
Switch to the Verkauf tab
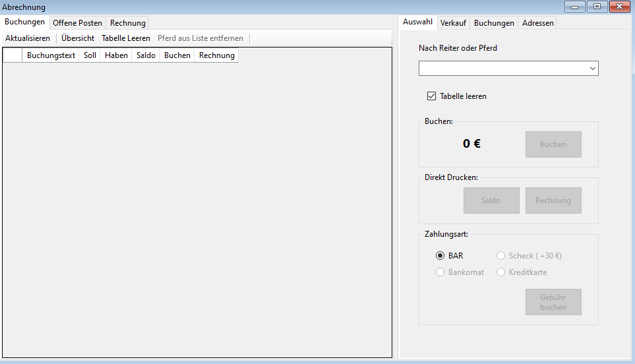453,23
